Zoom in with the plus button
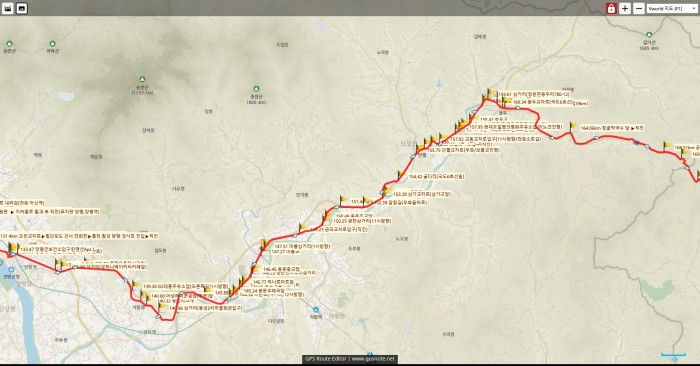Screen dimensions: 700x366 coord(625,8)
